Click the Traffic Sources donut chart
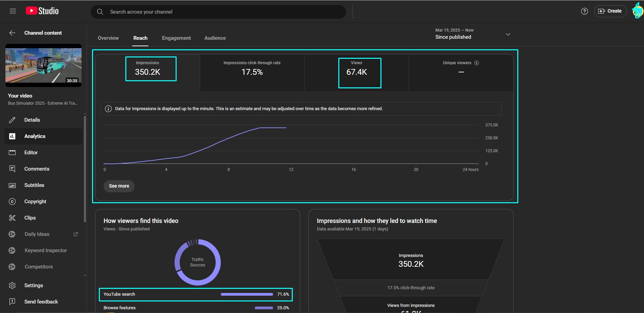This screenshot has height=313, width=644. (198, 262)
